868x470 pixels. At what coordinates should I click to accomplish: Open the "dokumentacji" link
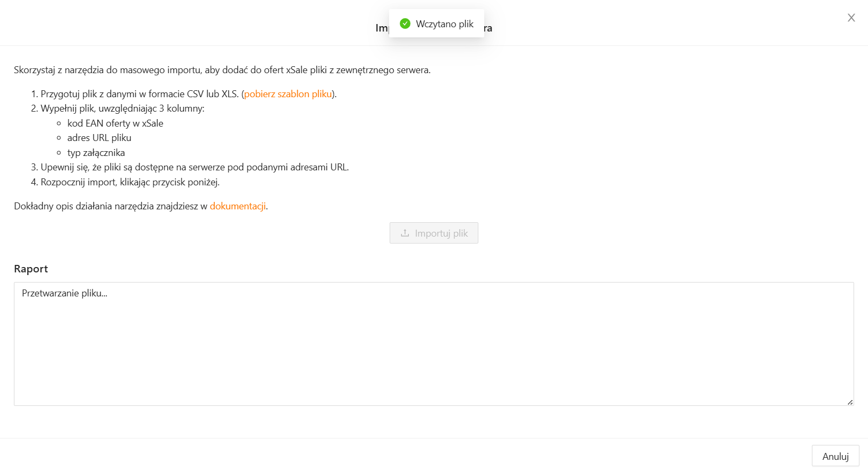click(237, 206)
